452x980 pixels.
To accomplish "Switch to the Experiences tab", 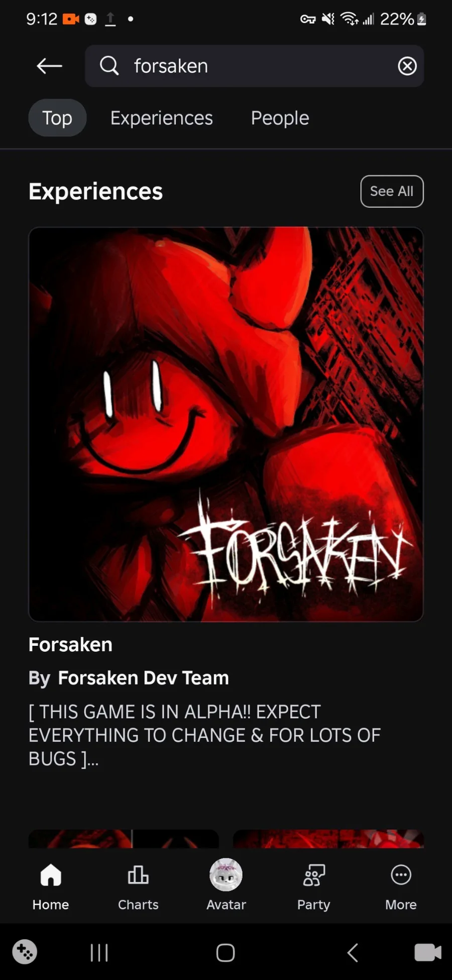I will click(161, 118).
